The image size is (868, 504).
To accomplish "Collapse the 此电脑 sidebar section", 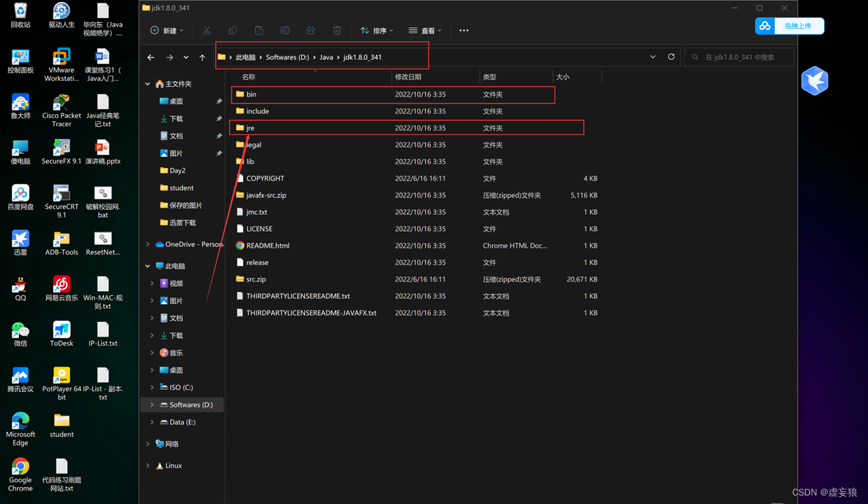I will coord(147,266).
